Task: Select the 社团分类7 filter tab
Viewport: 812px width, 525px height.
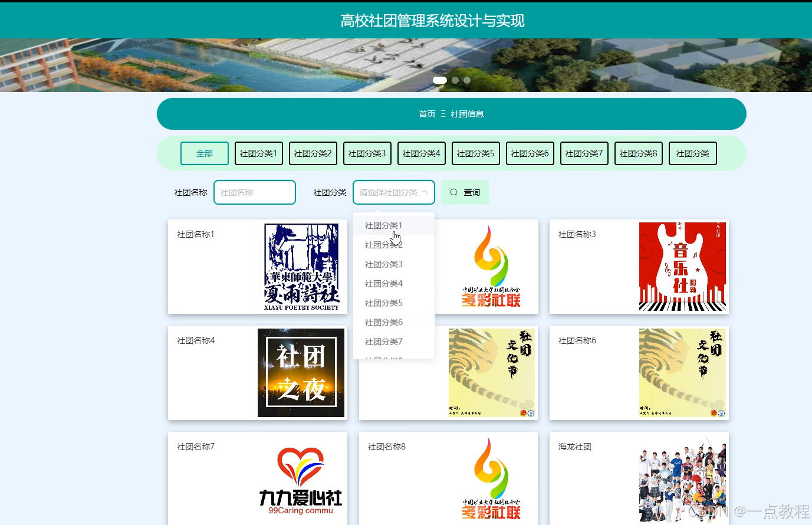Action: coord(584,153)
